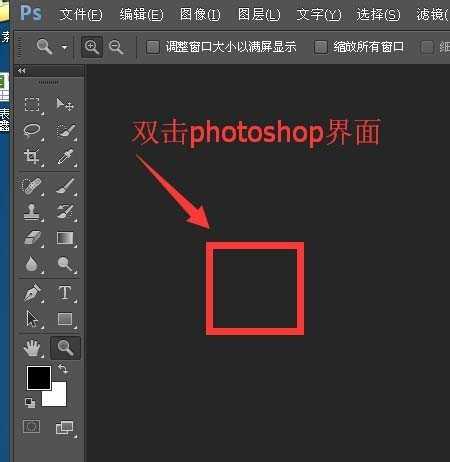Change the screen mode

coord(65,427)
